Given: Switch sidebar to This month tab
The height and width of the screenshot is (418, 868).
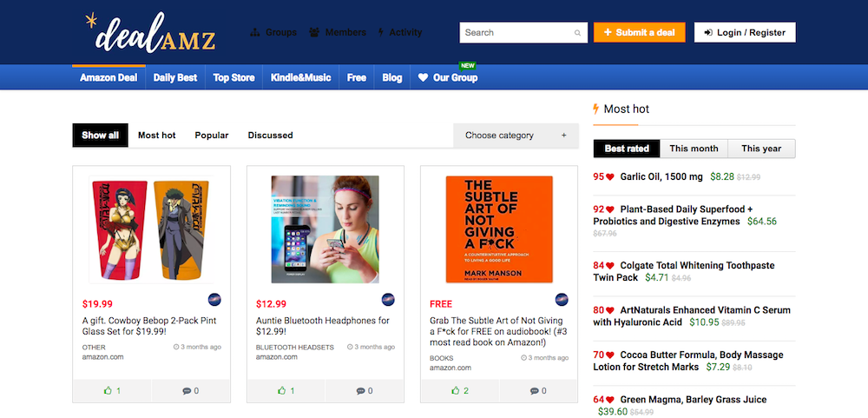Looking at the screenshot, I should point(694,149).
